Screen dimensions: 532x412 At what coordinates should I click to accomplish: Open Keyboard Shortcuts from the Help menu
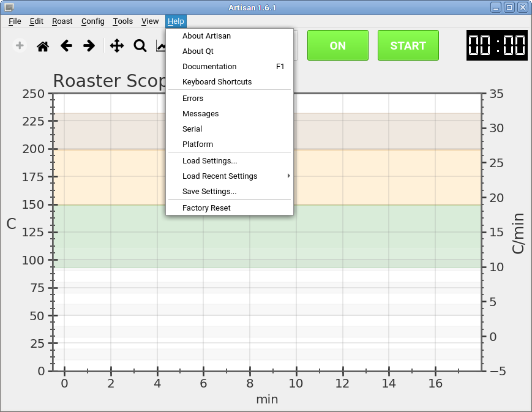coord(217,81)
